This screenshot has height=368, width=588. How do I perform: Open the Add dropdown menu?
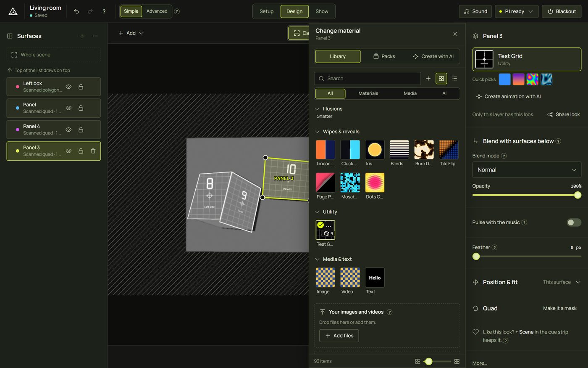click(x=131, y=33)
